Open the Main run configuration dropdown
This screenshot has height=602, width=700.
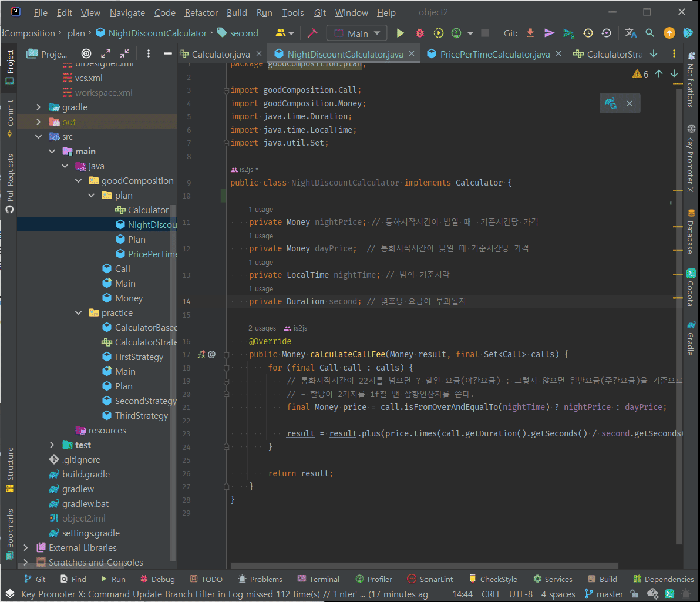point(356,33)
